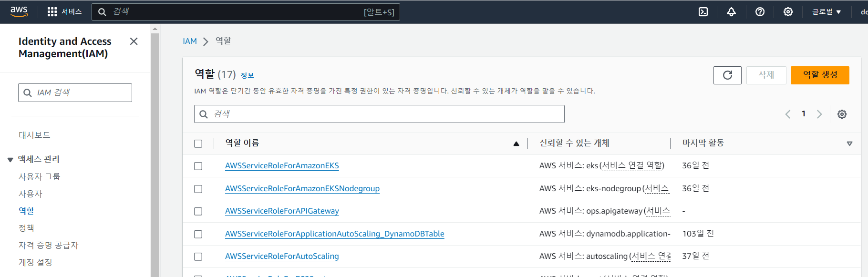Click the IAM 검색 sidebar field

(x=75, y=92)
